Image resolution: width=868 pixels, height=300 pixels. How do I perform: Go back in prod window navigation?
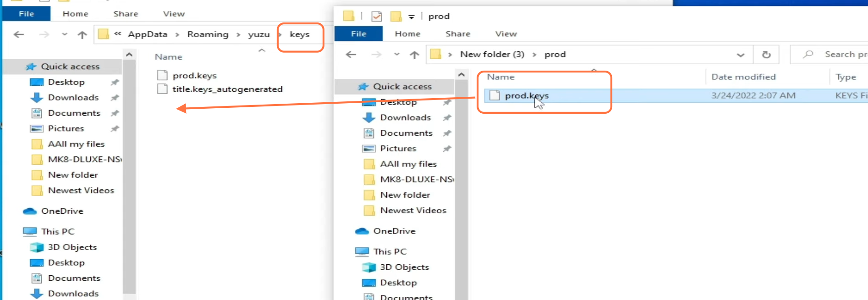point(351,55)
